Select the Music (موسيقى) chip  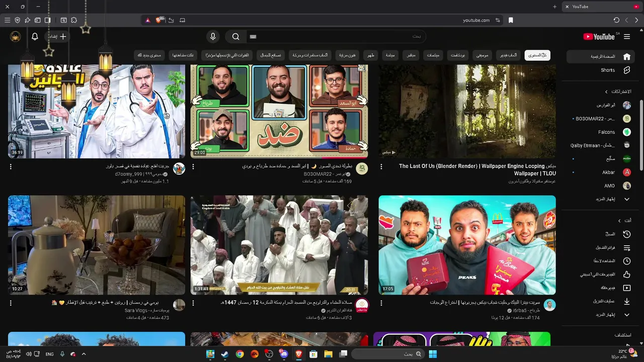[x=482, y=55]
